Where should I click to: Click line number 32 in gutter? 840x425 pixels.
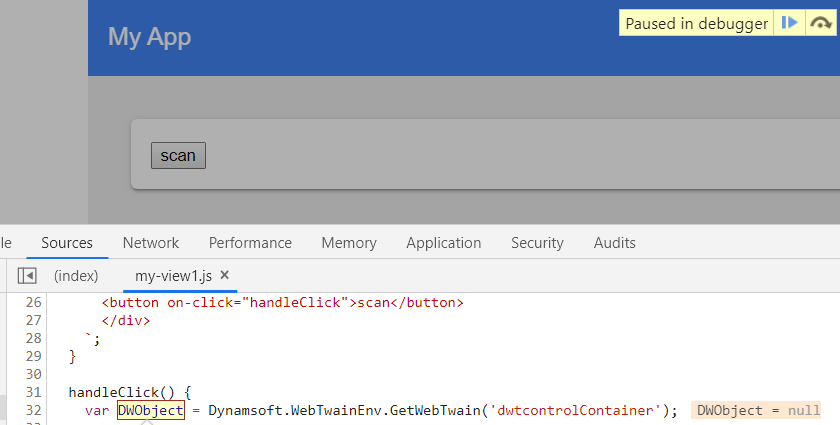(33, 410)
